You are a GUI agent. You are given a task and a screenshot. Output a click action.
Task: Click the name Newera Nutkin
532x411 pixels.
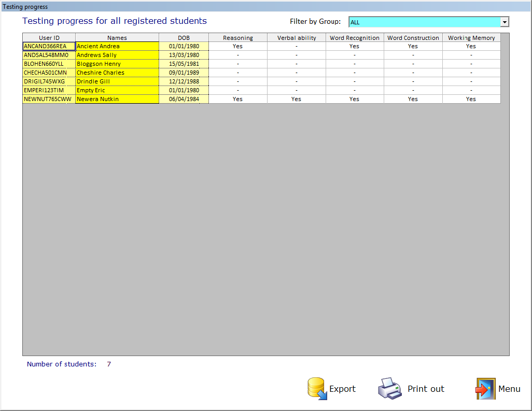click(117, 99)
